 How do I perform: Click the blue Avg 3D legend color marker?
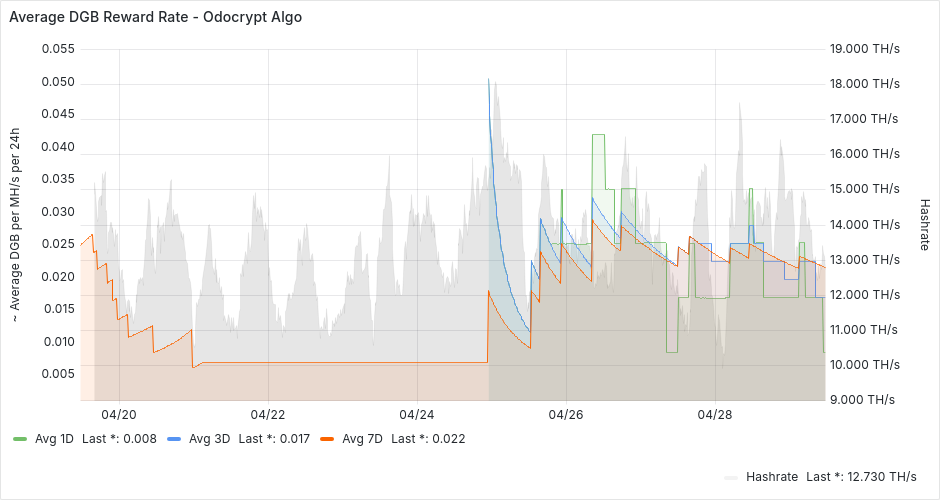(x=174, y=438)
